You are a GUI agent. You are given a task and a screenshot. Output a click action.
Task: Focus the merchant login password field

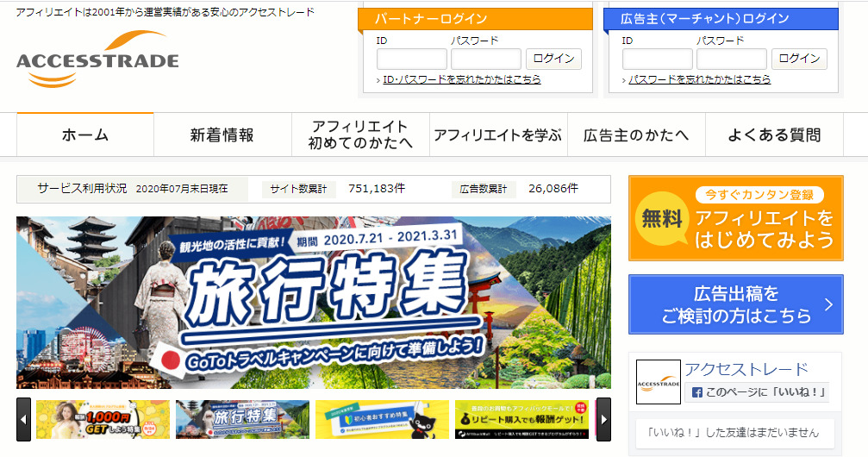731,59
